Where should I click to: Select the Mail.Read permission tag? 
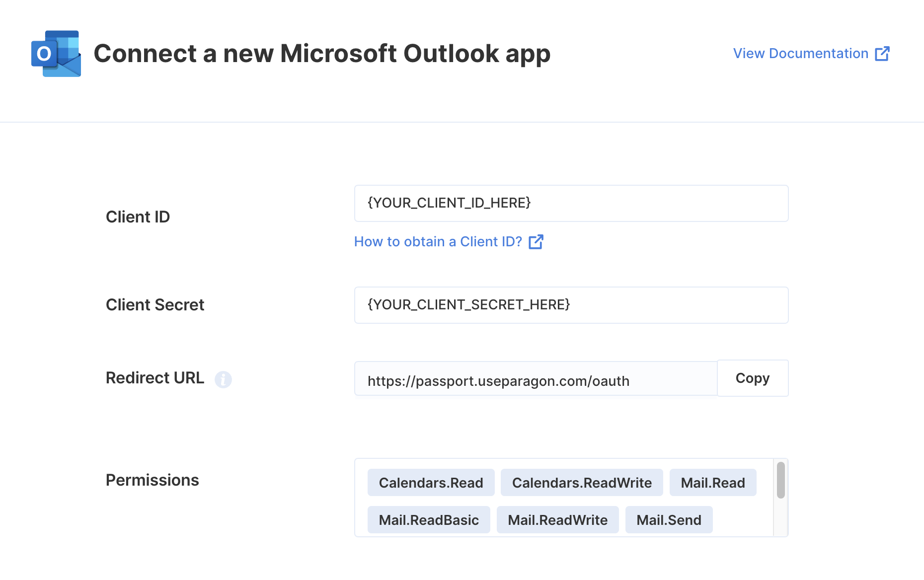(x=713, y=483)
